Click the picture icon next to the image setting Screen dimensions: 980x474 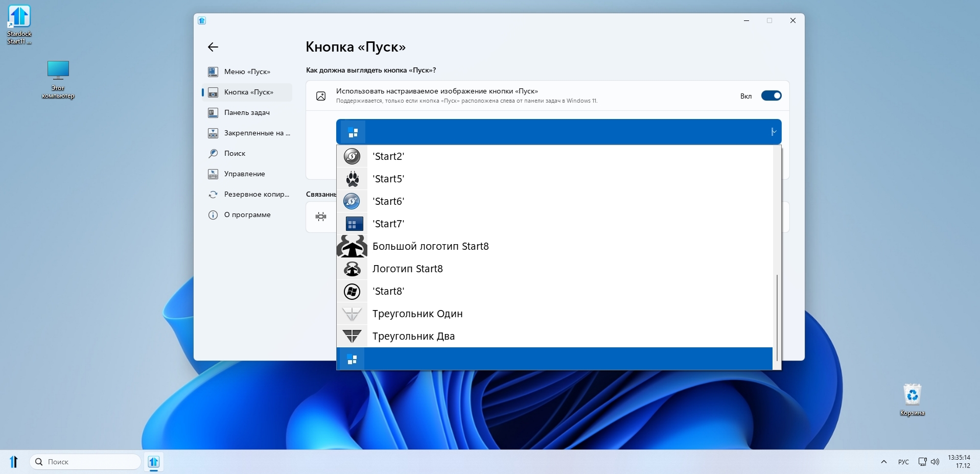tap(321, 96)
